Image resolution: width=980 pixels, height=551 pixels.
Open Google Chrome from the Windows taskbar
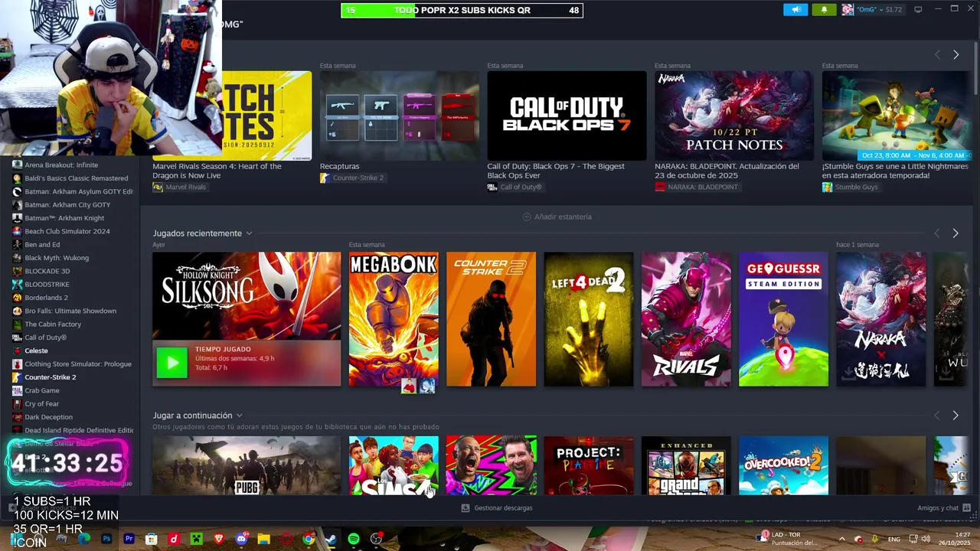[309, 539]
